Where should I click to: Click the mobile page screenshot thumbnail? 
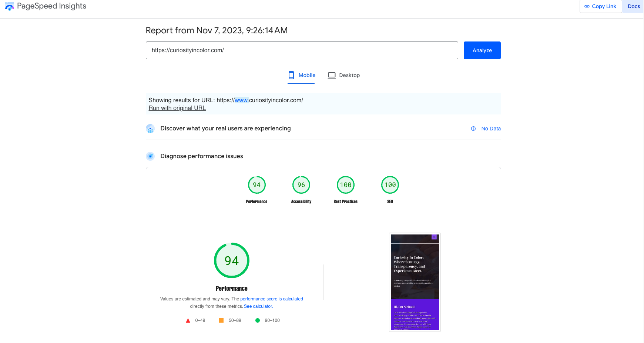pyautogui.click(x=415, y=282)
